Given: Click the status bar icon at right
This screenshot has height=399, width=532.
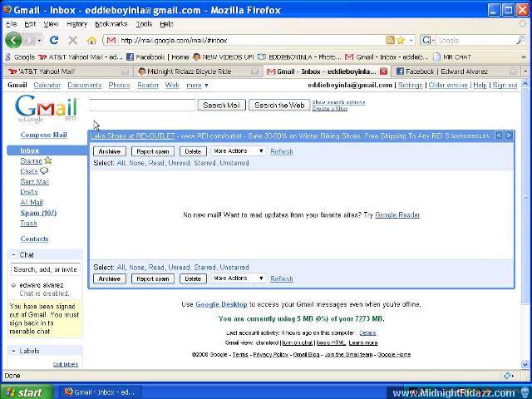Looking at the screenshot, I should click(x=508, y=376).
